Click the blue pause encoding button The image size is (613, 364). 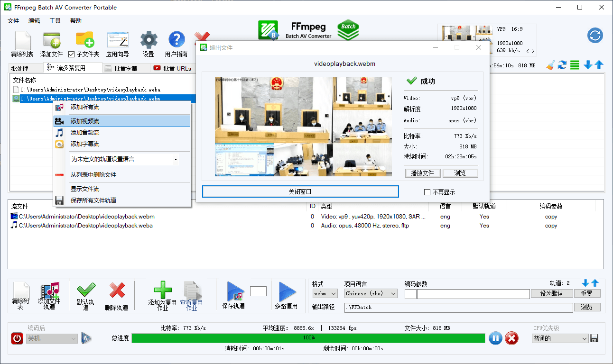(x=495, y=338)
